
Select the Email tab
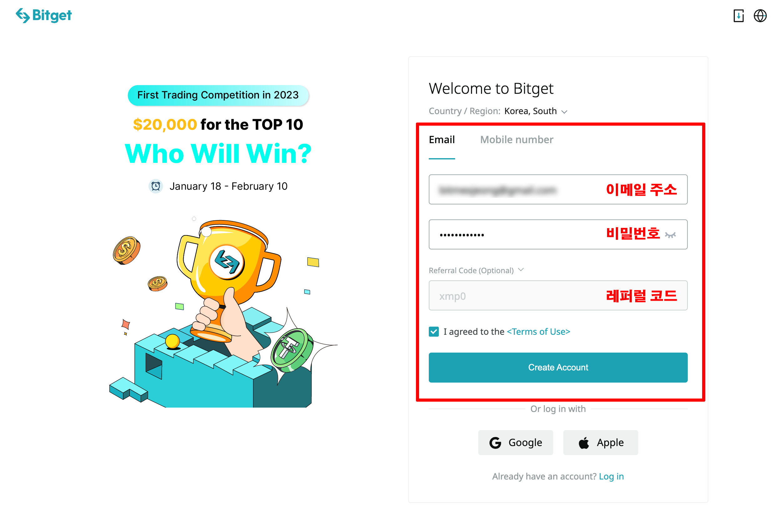(x=442, y=140)
